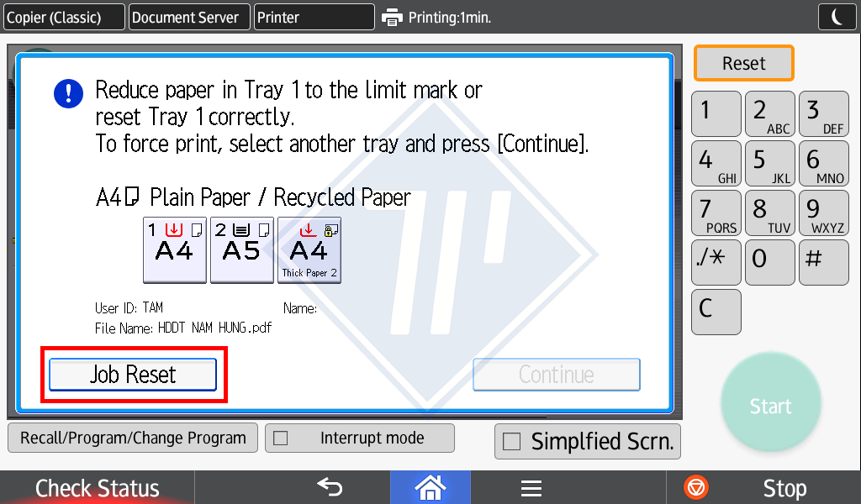
Task: Open Document Server tab
Action: (x=188, y=17)
